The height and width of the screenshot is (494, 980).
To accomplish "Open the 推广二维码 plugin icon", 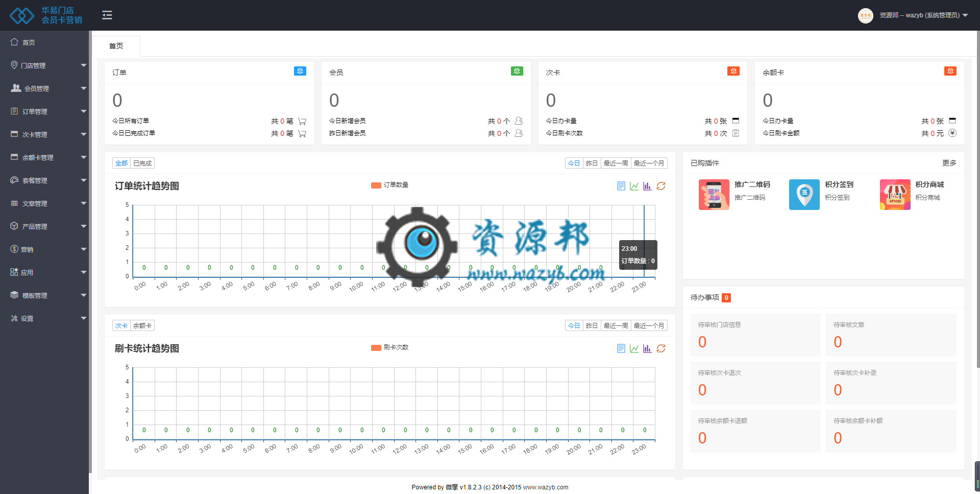I will pos(714,195).
